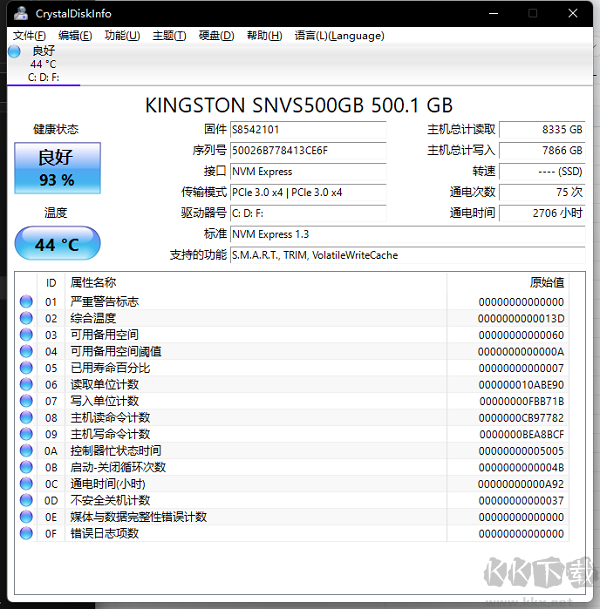The width and height of the screenshot is (600, 609).
Task: Select the 已用寿命百分比 attribute name
Action: 110,368
